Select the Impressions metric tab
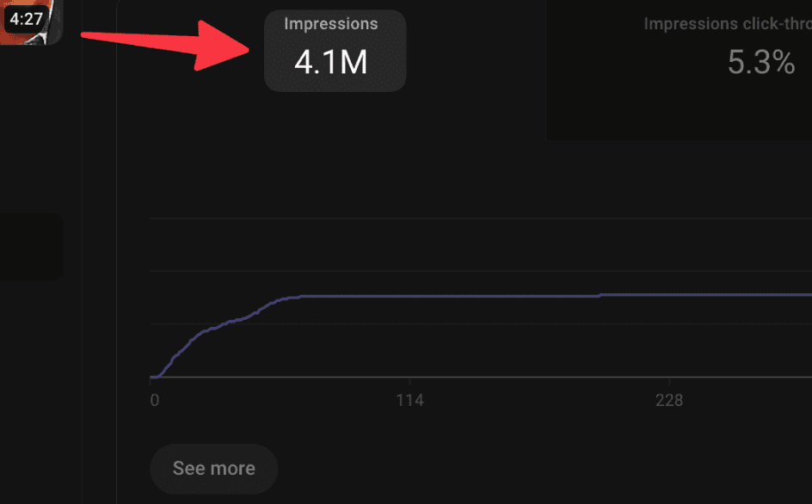 pyautogui.click(x=335, y=50)
